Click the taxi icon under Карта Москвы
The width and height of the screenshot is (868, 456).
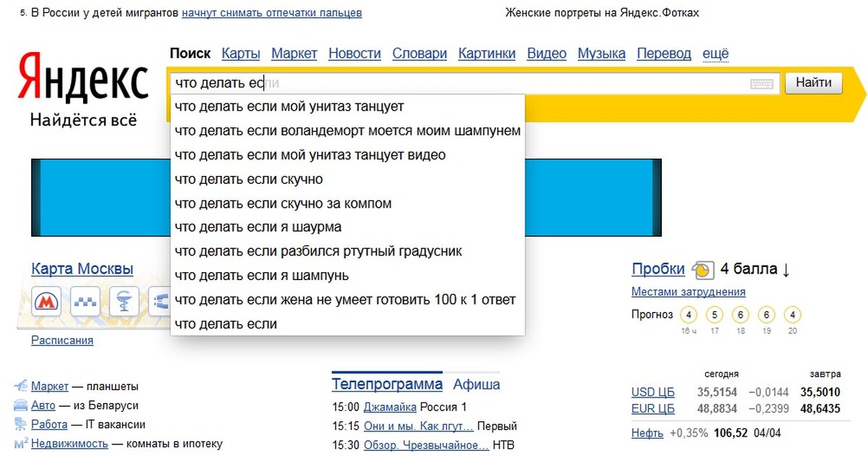click(86, 302)
